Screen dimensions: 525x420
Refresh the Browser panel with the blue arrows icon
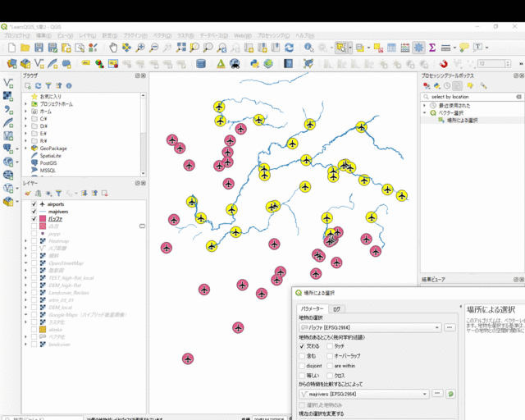pos(39,86)
